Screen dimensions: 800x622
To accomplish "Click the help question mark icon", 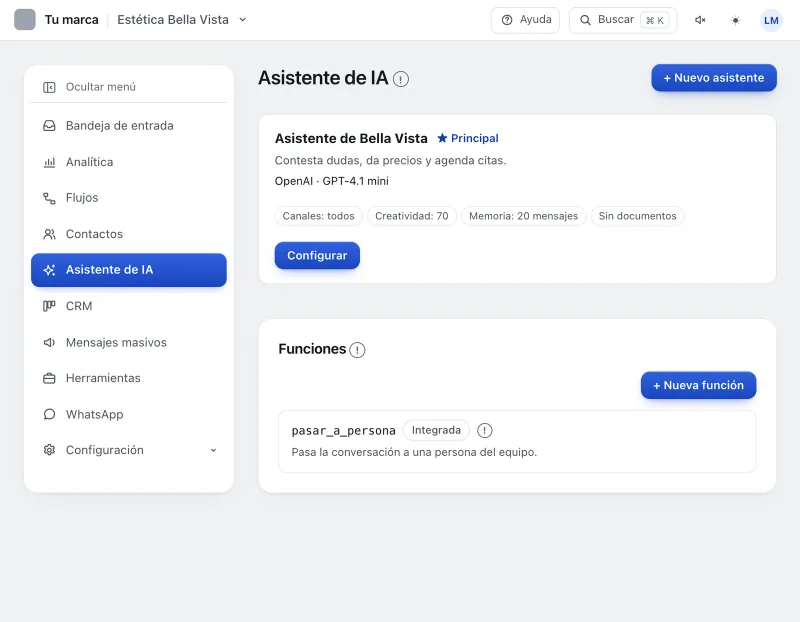I will pos(507,20).
